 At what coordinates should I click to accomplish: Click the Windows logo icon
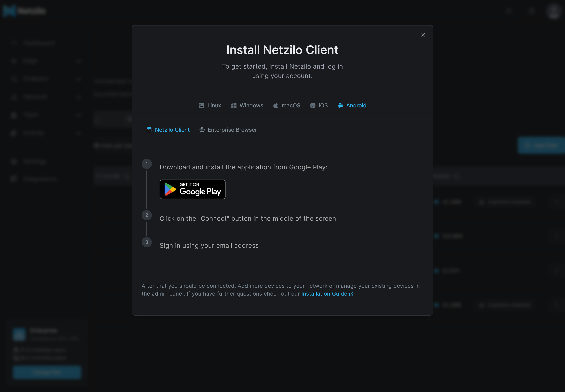[234, 106]
